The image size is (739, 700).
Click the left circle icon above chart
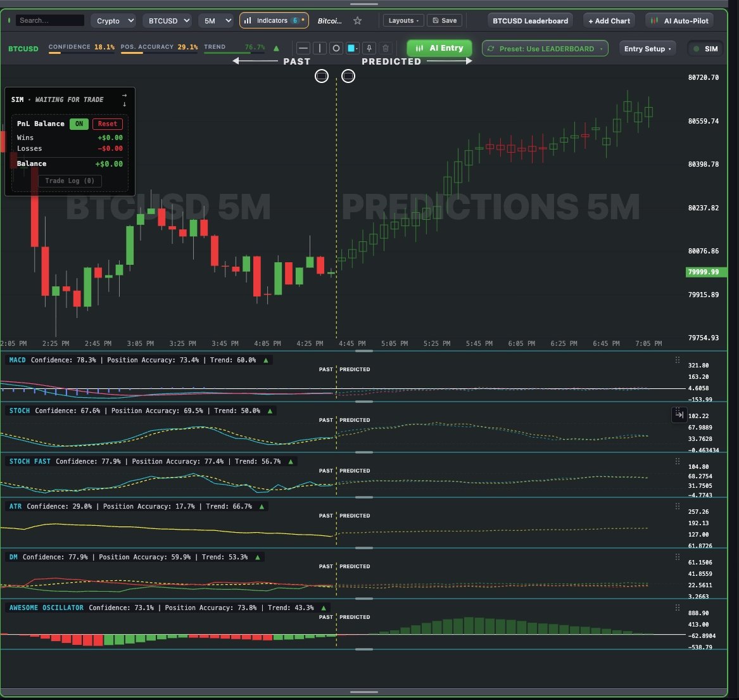pyautogui.click(x=322, y=76)
